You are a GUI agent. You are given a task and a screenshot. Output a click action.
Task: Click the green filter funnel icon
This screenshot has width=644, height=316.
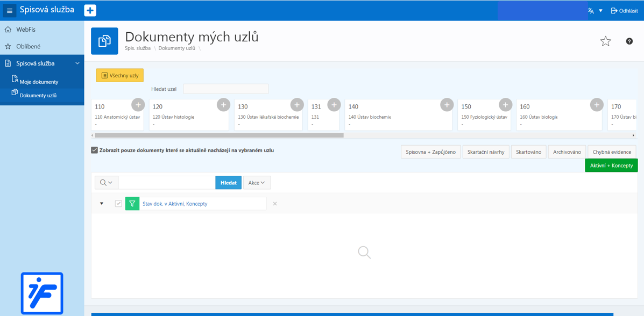[132, 203]
